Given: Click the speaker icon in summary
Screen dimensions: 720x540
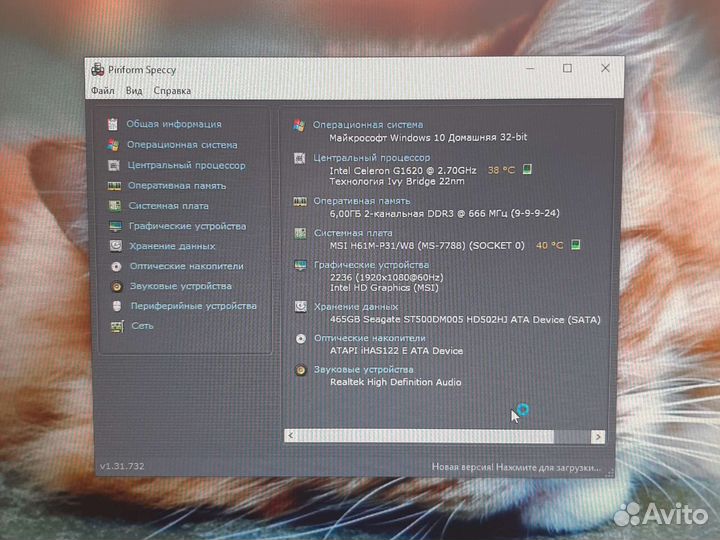Looking at the screenshot, I should coord(301,370).
